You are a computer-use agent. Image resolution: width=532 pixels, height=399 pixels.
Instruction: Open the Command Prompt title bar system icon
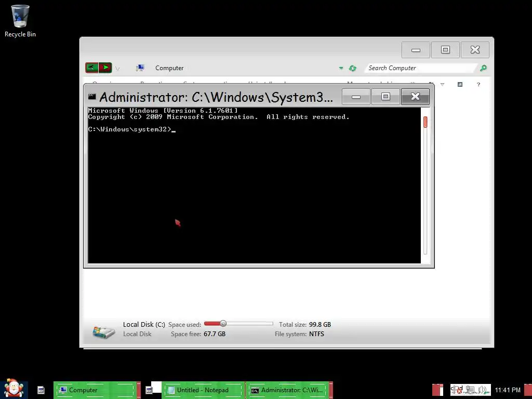point(92,97)
